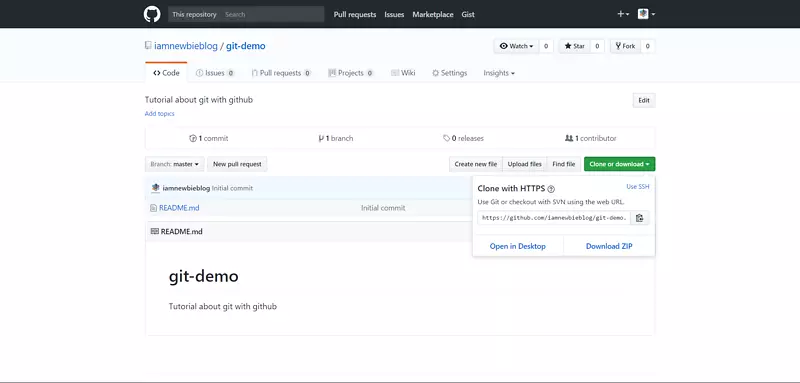Click the file icon beside README.md

point(154,208)
